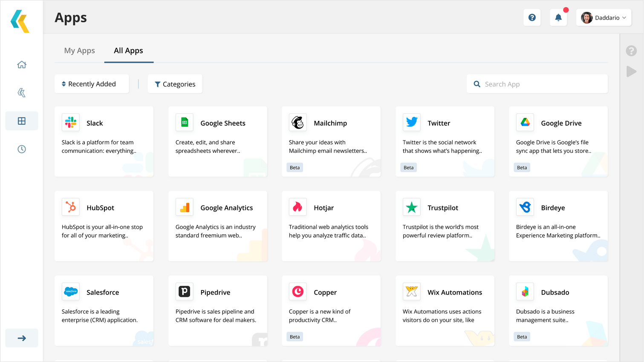Screen dimensions: 644x362
Task: Select the All Apps tab
Action: pyautogui.click(x=129, y=50)
